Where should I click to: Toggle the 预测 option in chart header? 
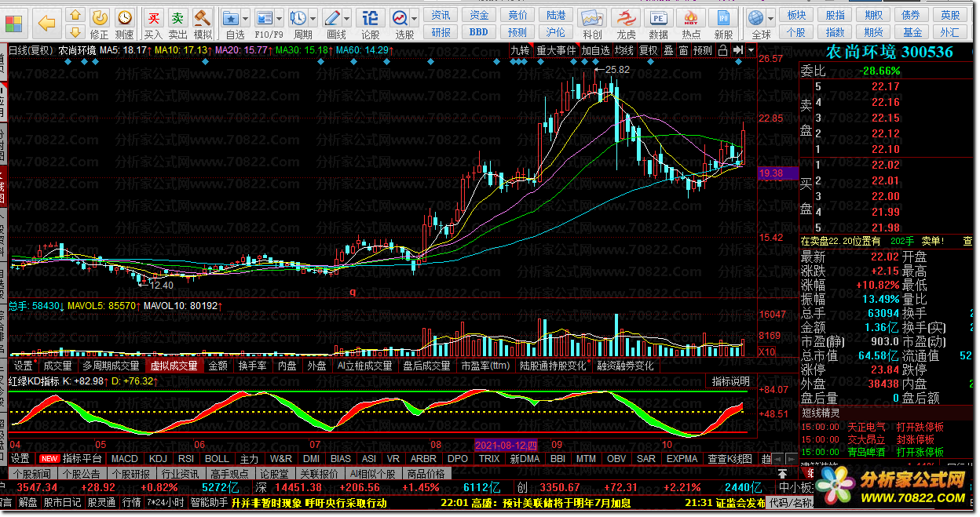[x=703, y=50]
